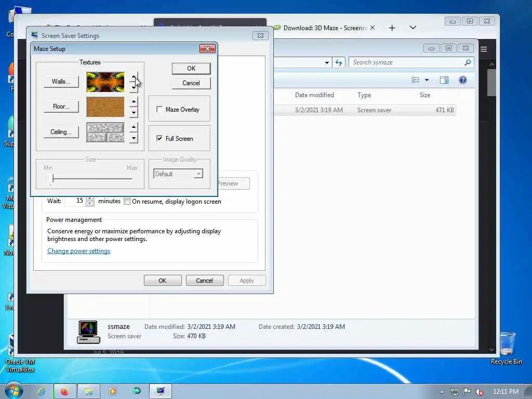Open Explorer help question mark icon
Screen dimensions: 532x399
pos(462,80)
